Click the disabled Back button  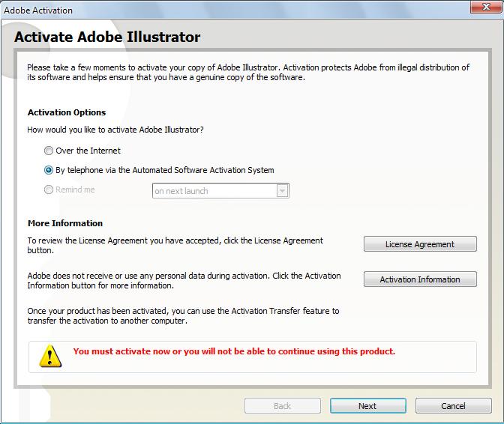(282, 406)
